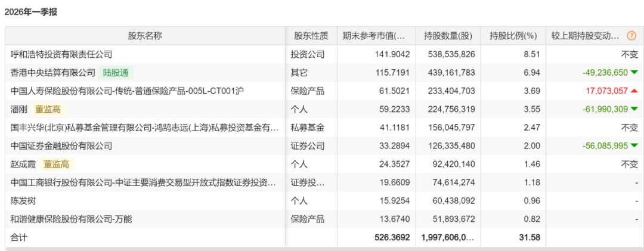Screen dimensions: 644x251
Task: Sort by 持股比例(%) column header
Action: 513,36
